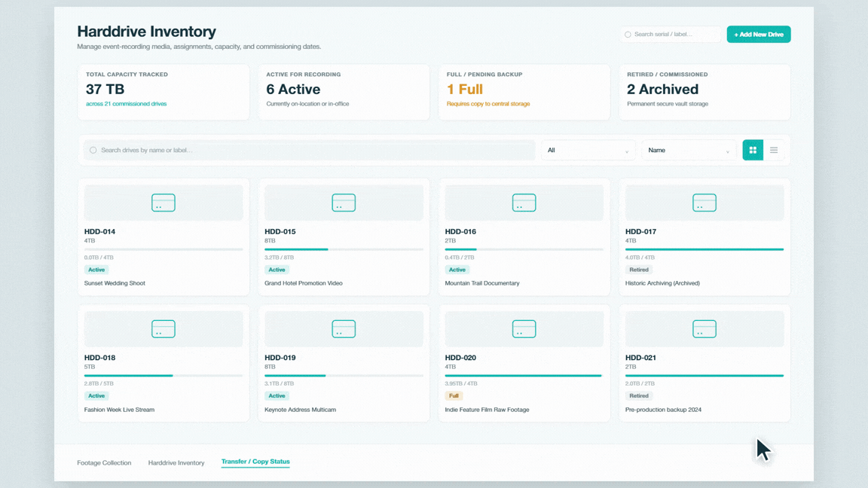Click Grand Hotel Promotion Video label
The height and width of the screenshot is (488, 868).
point(304,282)
